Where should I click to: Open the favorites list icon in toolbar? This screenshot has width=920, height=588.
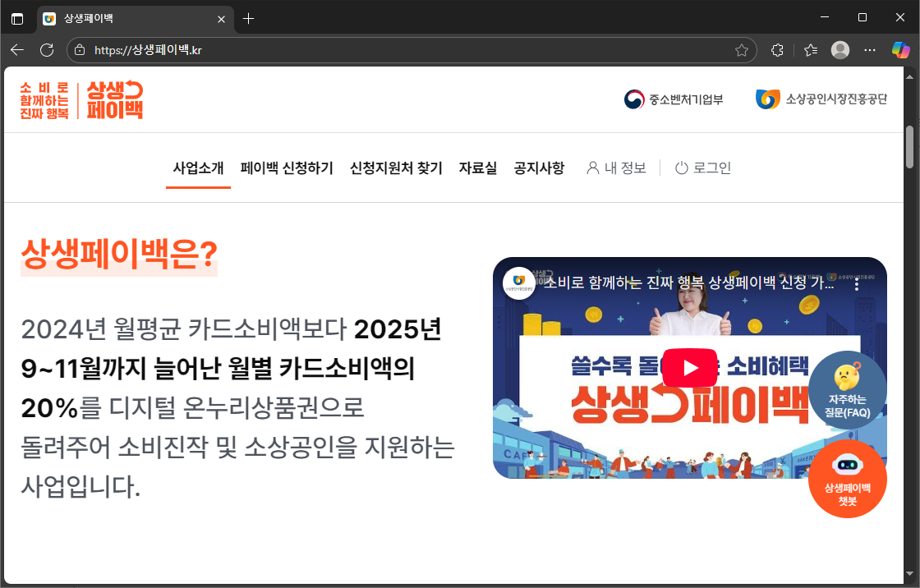pos(811,50)
